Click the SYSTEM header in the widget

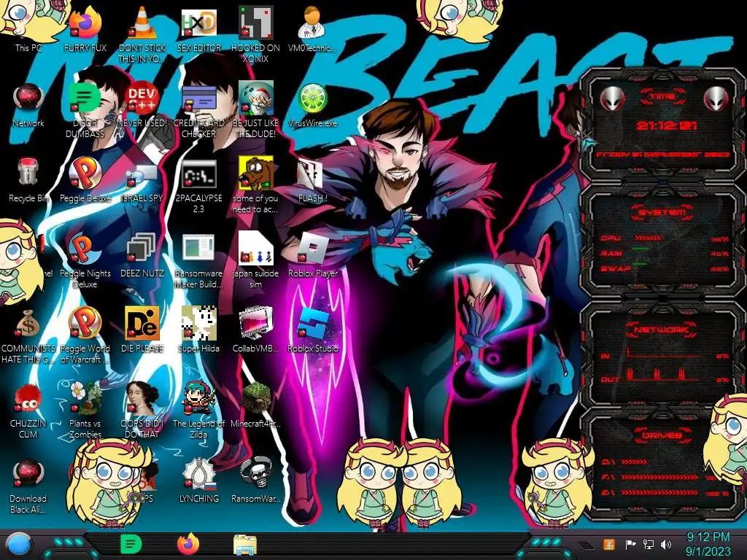[662, 212]
